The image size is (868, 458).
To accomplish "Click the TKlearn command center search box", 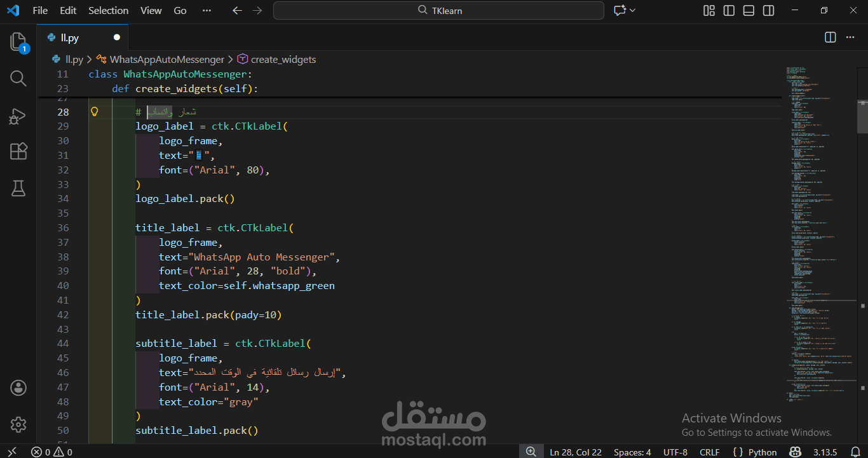I will [438, 10].
